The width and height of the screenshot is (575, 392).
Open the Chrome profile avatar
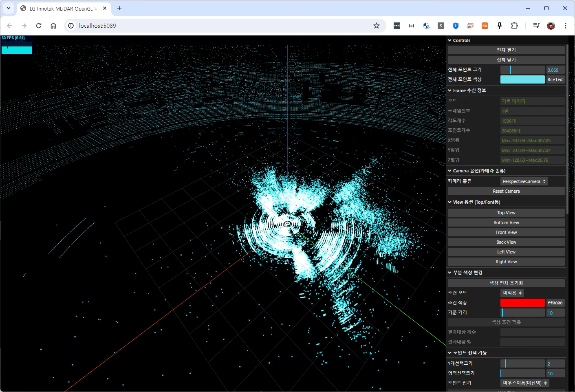[551, 26]
